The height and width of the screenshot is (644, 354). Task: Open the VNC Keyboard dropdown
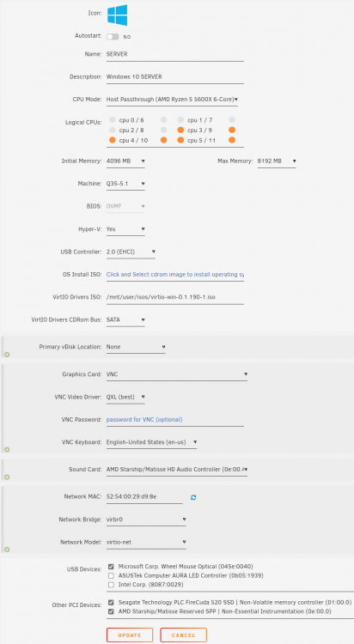pos(151,443)
